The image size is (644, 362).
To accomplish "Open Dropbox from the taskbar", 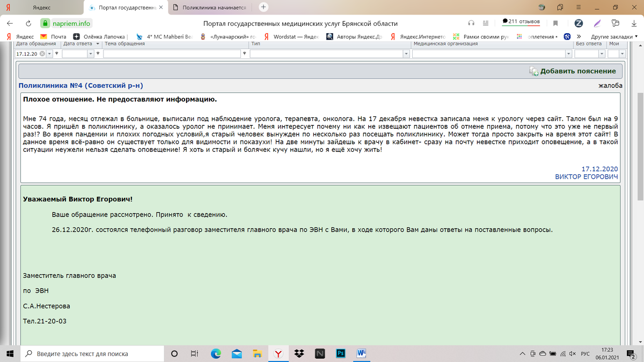I will pyautogui.click(x=299, y=353).
